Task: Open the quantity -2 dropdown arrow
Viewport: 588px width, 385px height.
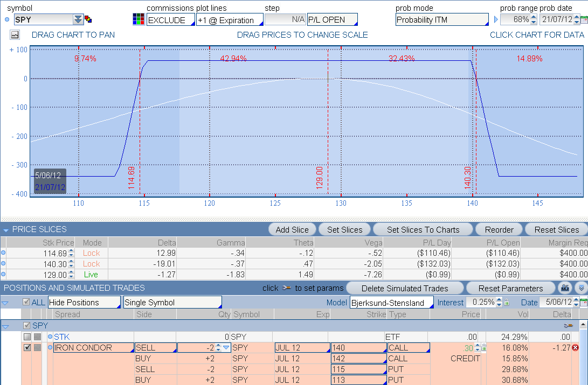Action: [226, 347]
